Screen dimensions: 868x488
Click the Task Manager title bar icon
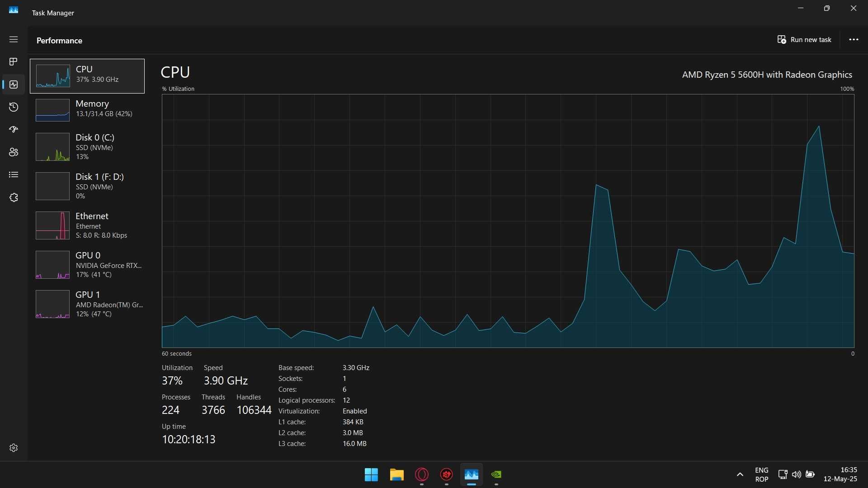point(14,9)
